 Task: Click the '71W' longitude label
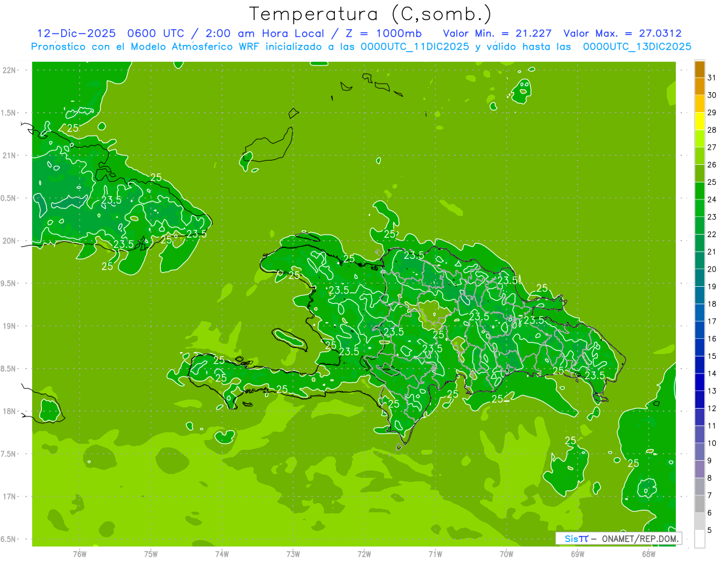[435, 554]
